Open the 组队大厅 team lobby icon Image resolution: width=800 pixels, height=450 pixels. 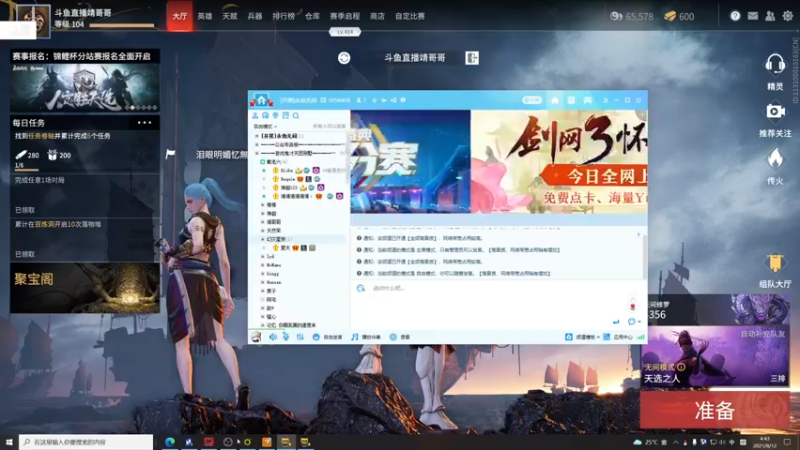775,263
